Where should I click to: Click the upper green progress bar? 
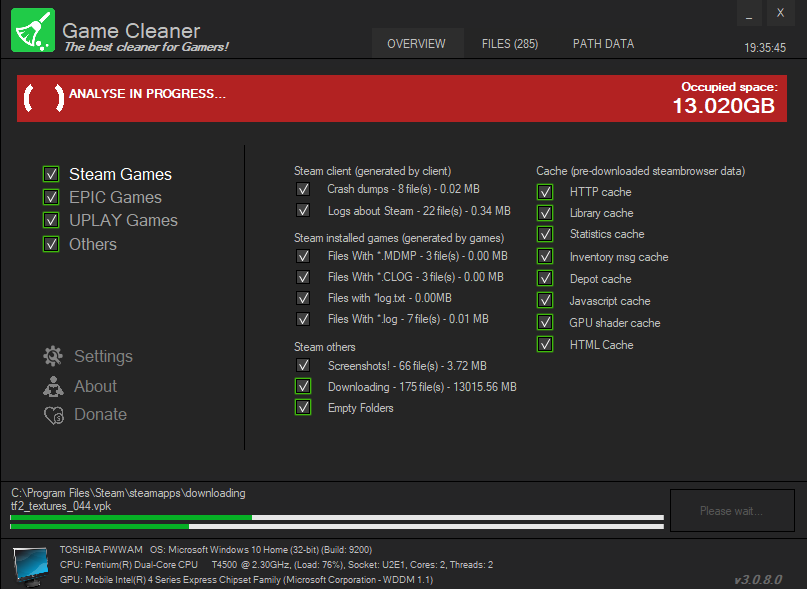[337, 518]
